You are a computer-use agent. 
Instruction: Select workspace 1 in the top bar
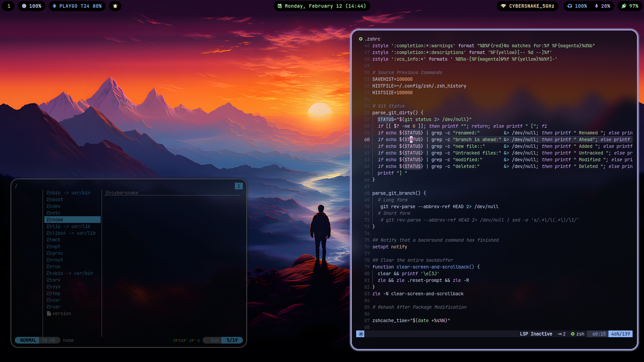pos(9,6)
